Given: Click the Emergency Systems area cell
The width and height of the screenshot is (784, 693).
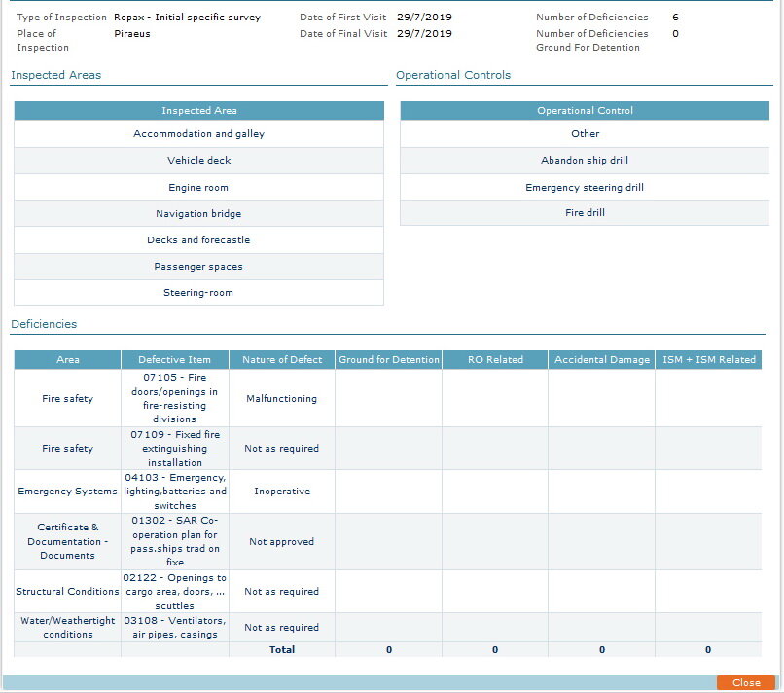Looking at the screenshot, I should point(67,492).
